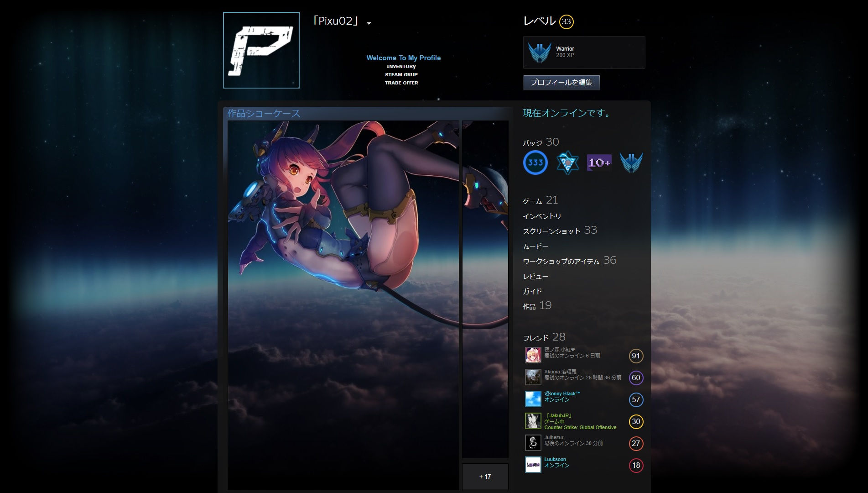Click Sonny Black friend avatar

[x=533, y=399]
